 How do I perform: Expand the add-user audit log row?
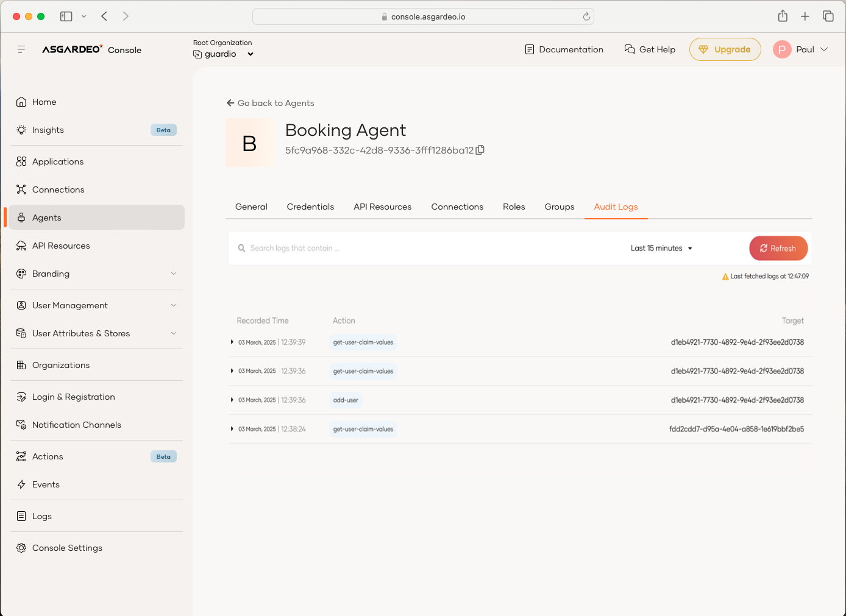pos(232,400)
